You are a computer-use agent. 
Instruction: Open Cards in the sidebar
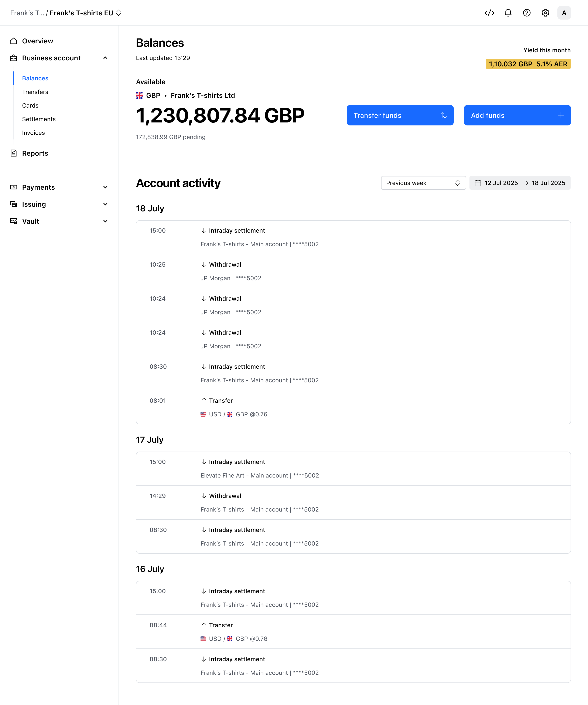click(30, 105)
